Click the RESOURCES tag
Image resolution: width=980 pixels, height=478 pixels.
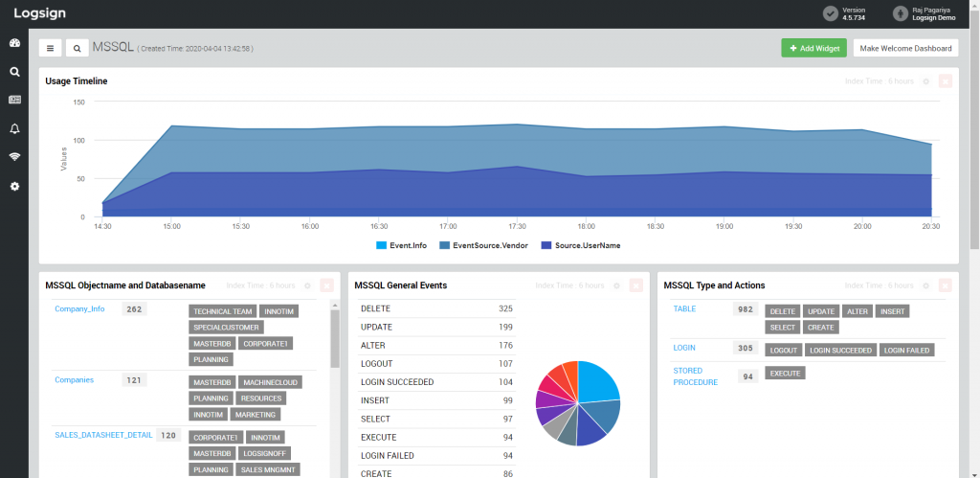(262, 398)
